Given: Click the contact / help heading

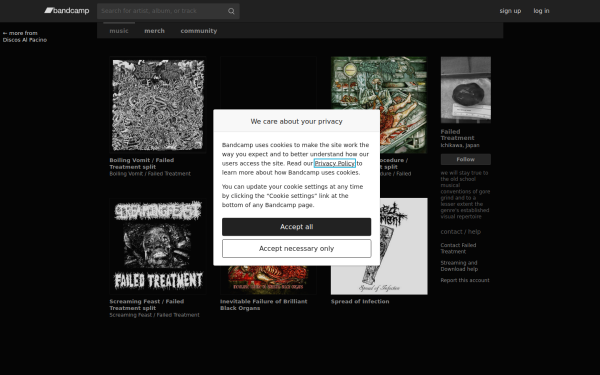Looking at the screenshot, I should click(461, 232).
